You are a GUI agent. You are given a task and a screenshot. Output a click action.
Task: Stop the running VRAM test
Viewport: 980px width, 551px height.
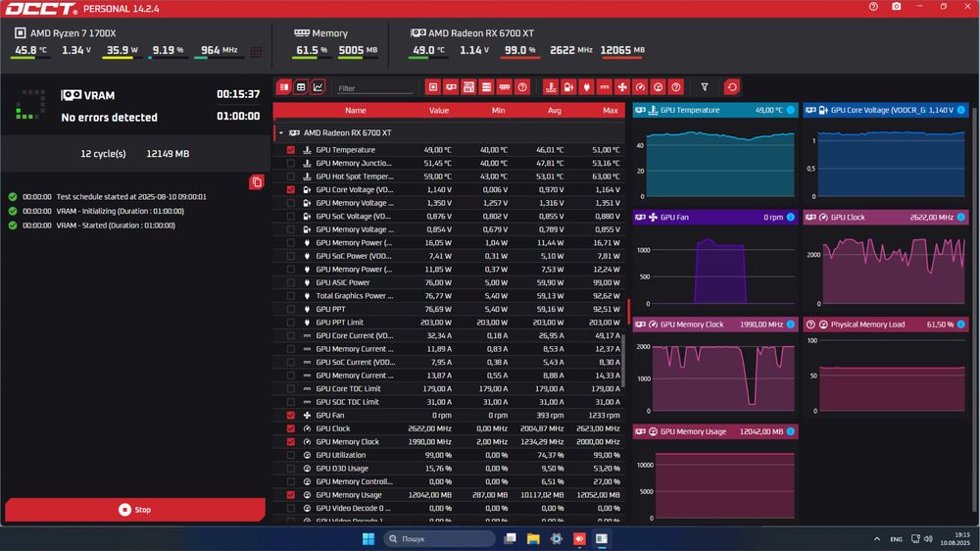135,510
